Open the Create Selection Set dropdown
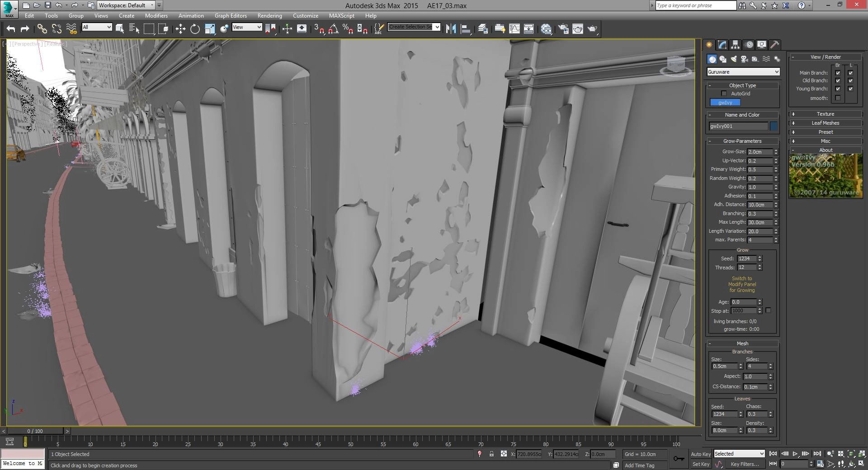Screen dimensions: 868x470 tap(414, 27)
